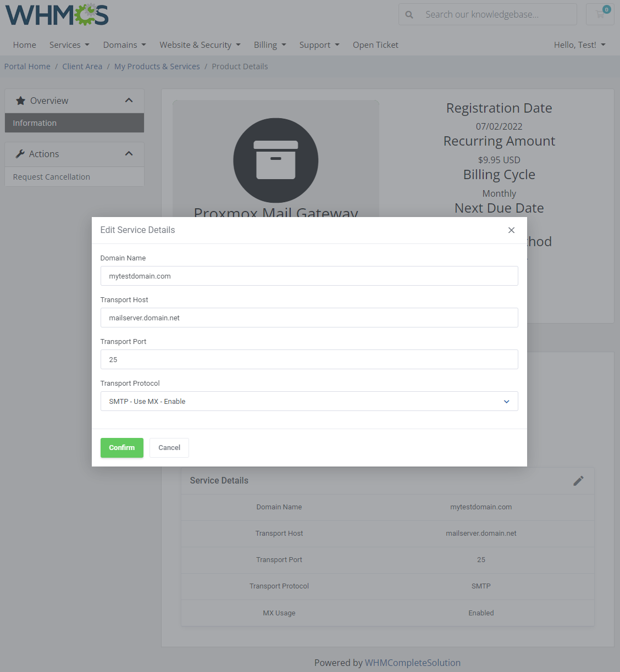Screen dimensions: 620x672
Task: Click the Client Area breadcrumb
Action: [x=82, y=66]
